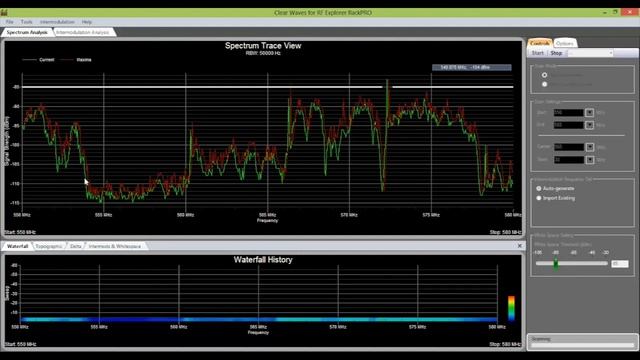Click the Clear Waves app icon in title bar
The width and height of the screenshot is (640, 360).
(x=4, y=13)
